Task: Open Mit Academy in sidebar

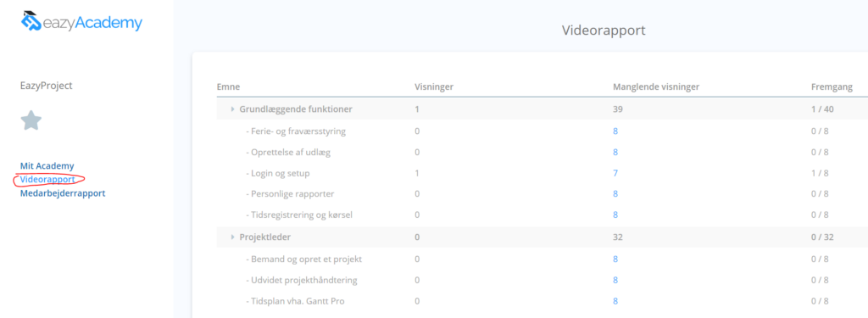Action: pos(47,165)
